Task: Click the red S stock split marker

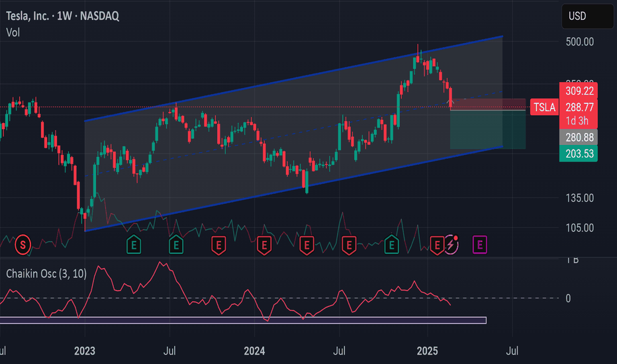Action: tap(23, 245)
